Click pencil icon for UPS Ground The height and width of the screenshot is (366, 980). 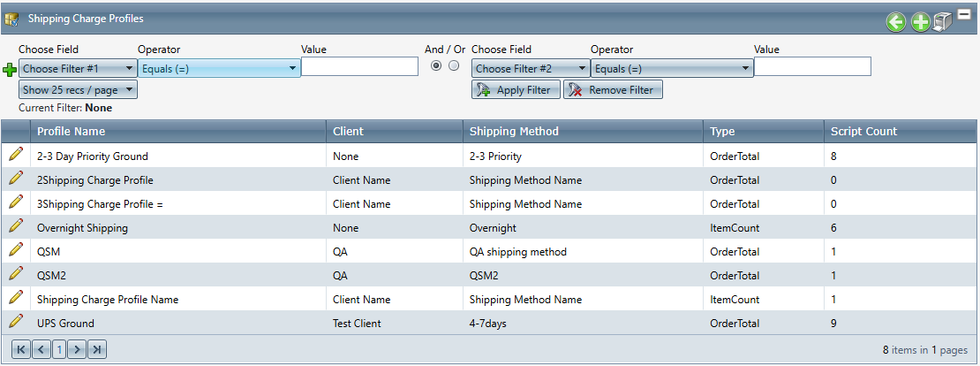click(16, 322)
